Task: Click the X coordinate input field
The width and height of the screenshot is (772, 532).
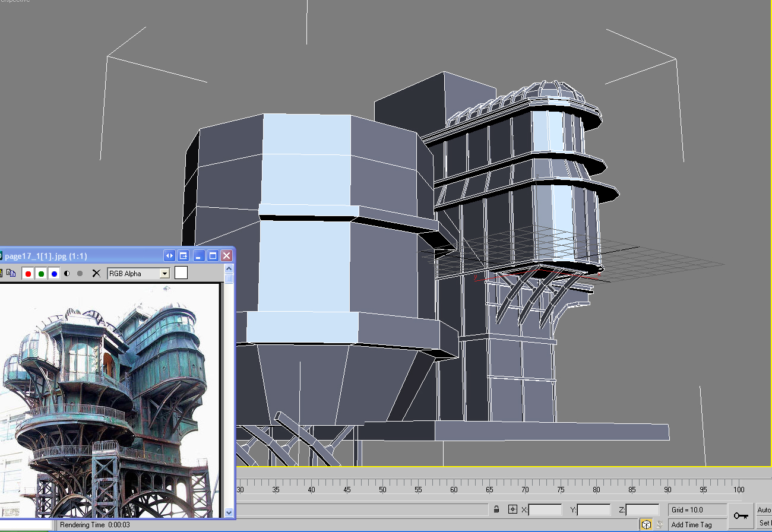Action: [x=545, y=509]
